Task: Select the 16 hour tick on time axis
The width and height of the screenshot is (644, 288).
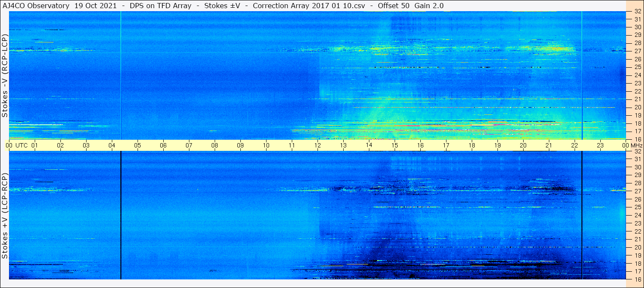Action: (x=420, y=145)
